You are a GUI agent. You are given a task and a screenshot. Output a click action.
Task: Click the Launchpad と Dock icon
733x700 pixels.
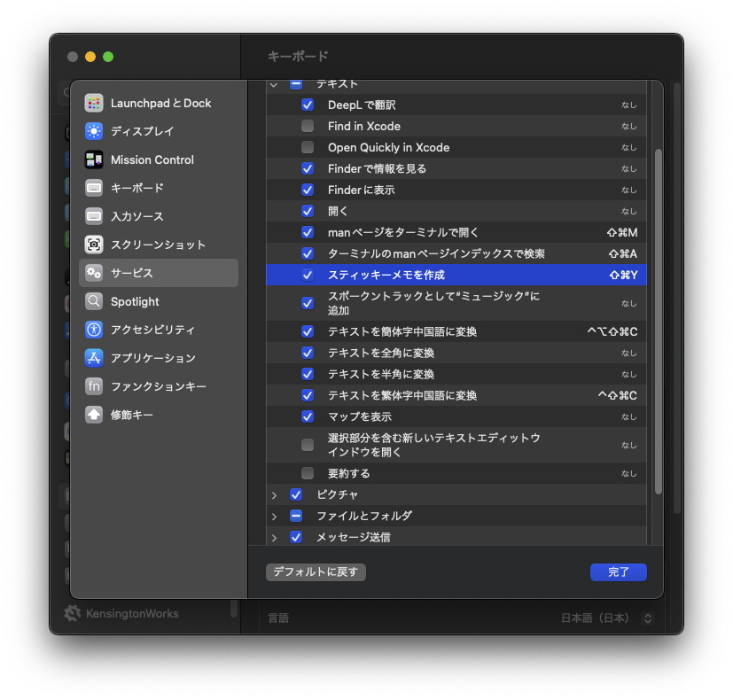[94, 104]
